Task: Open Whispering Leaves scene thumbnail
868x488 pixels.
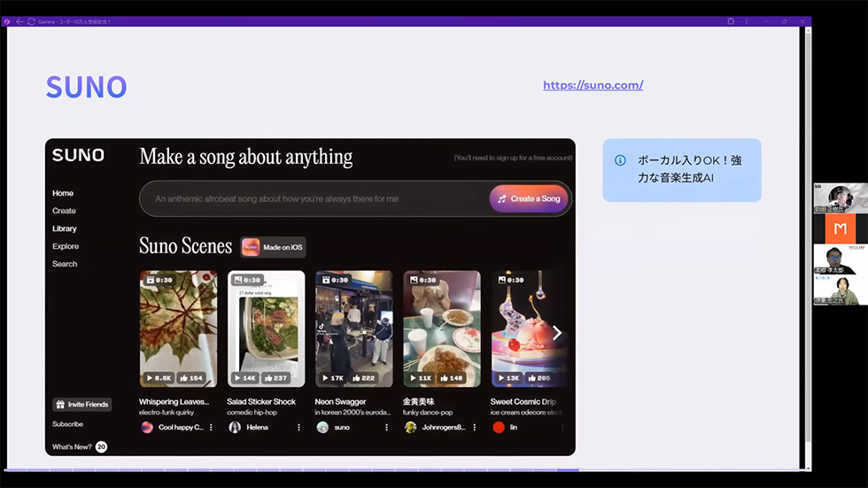Action: pyautogui.click(x=178, y=329)
